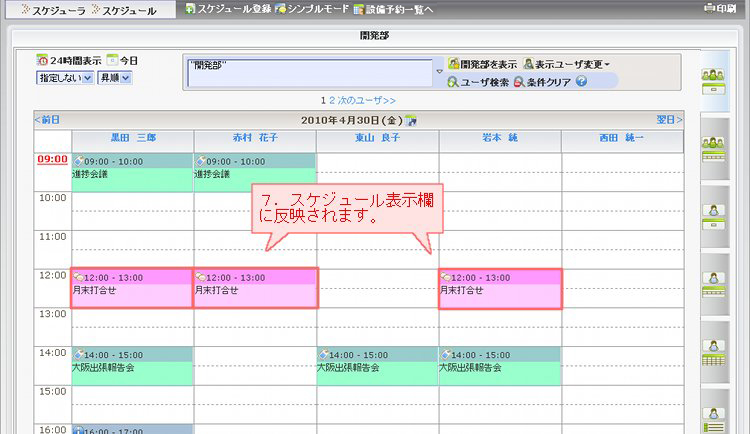Open 岩本 純's 12:00 月末打合せ event
Image resolution: width=750 pixels, height=434 pixels.
pyautogui.click(x=500, y=289)
